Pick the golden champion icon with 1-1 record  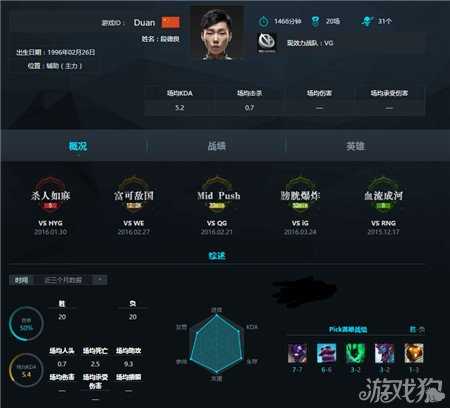(414, 353)
